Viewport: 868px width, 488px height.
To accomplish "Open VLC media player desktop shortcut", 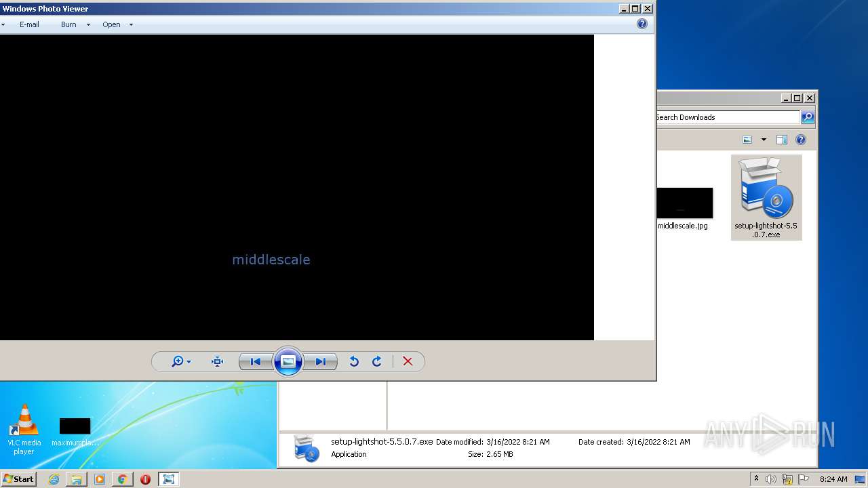I will [24, 430].
